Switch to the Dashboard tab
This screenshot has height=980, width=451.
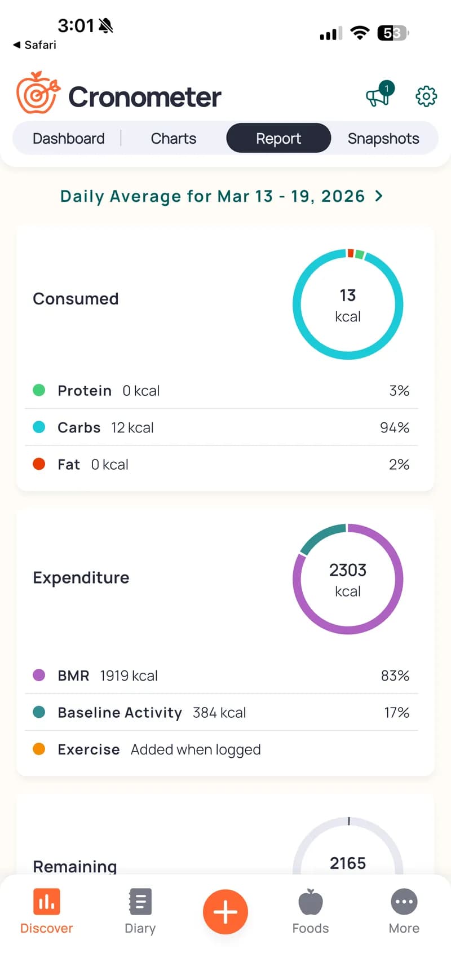pyautogui.click(x=69, y=139)
